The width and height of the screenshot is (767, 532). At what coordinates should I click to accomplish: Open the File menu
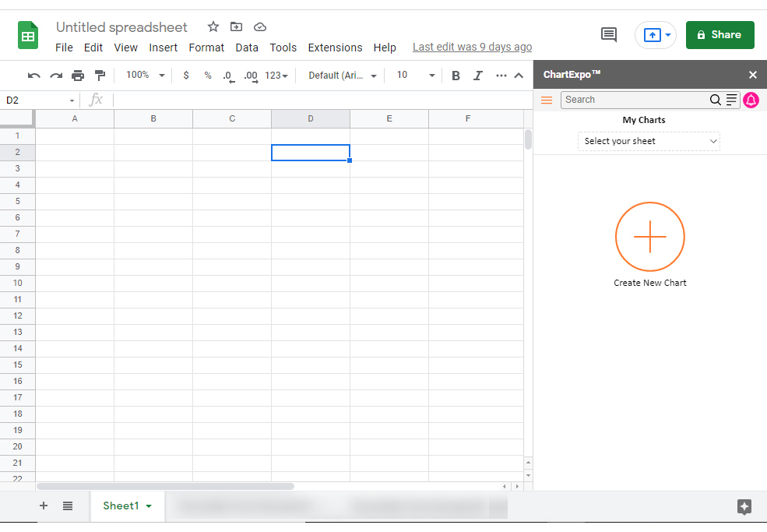(x=64, y=48)
